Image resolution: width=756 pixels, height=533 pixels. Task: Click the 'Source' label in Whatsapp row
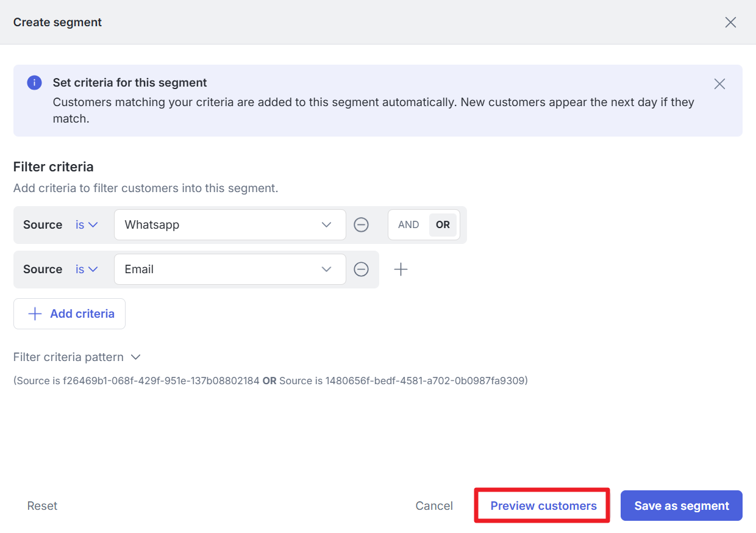click(43, 225)
